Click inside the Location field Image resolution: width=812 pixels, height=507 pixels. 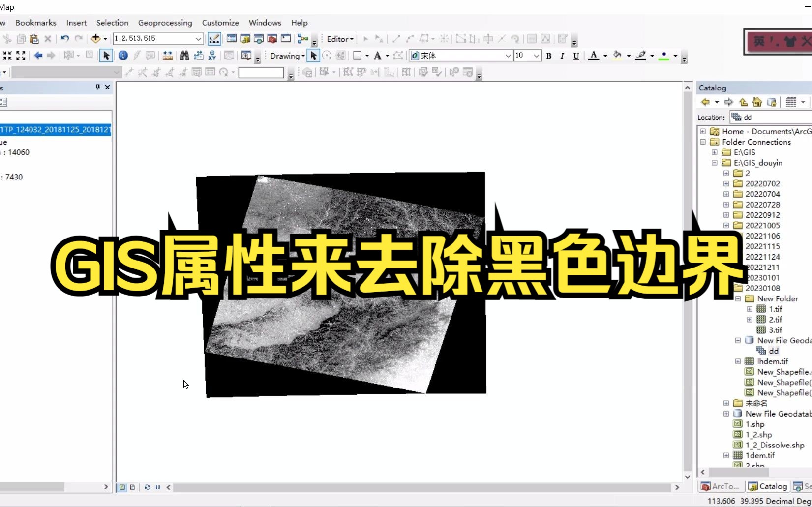[772, 118]
